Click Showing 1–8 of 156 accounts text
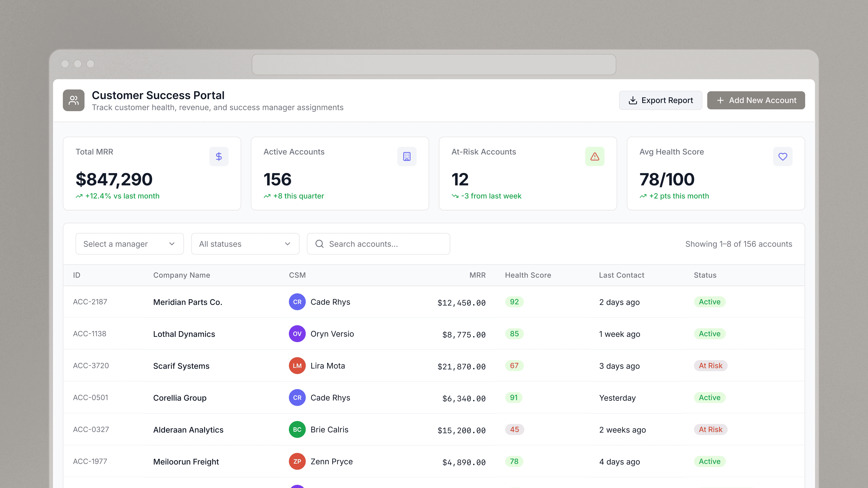 pos(739,244)
